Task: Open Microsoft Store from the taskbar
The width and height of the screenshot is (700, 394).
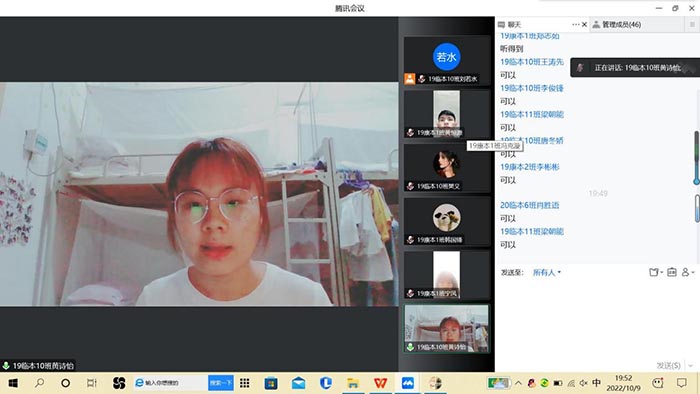Action: [271, 383]
